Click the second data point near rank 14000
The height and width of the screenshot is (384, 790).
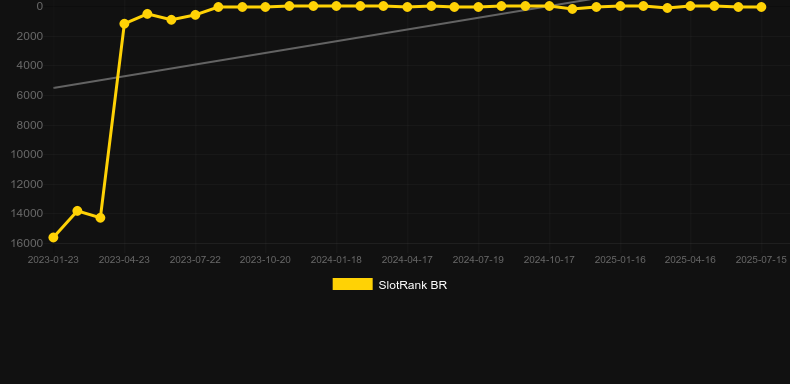[x=100, y=218]
